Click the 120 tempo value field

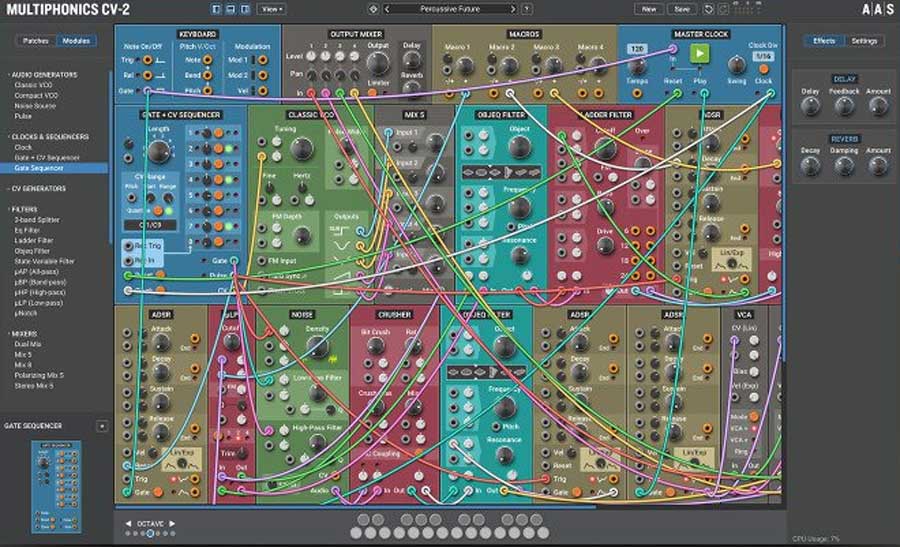pyautogui.click(x=637, y=49)
